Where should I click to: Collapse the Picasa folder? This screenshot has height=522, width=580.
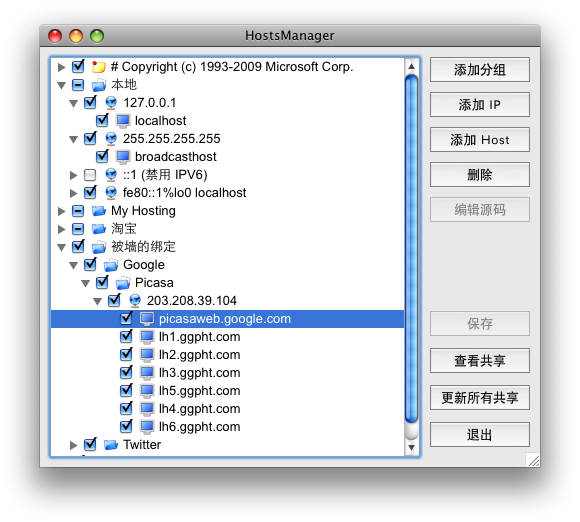[x=85, y=283]
